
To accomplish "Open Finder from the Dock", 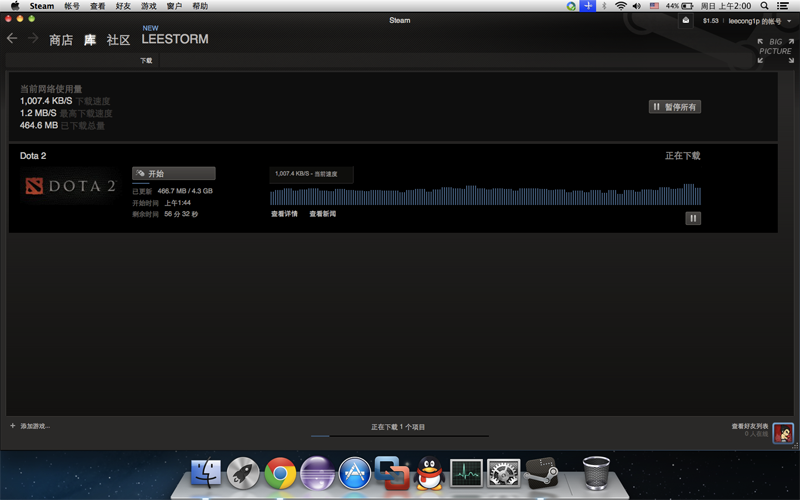I will pyautogui.click(x=206, y=473).
